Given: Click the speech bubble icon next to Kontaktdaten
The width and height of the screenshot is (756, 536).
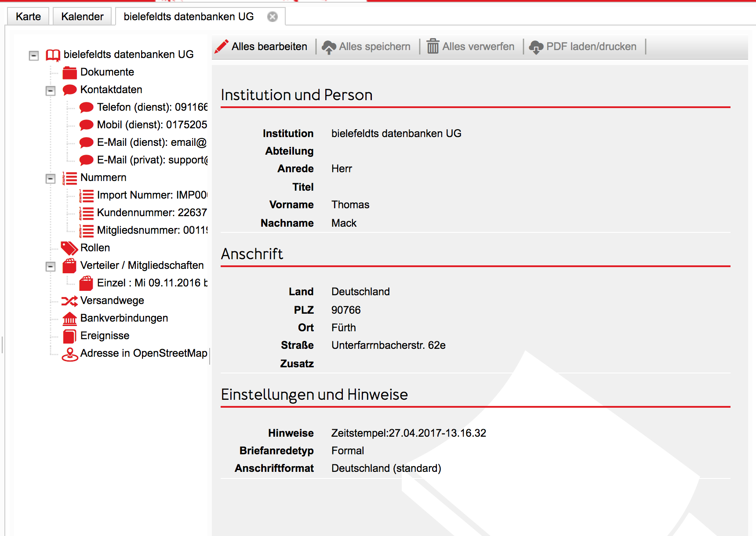Looking at the screenshot, I should click(69, 90).
